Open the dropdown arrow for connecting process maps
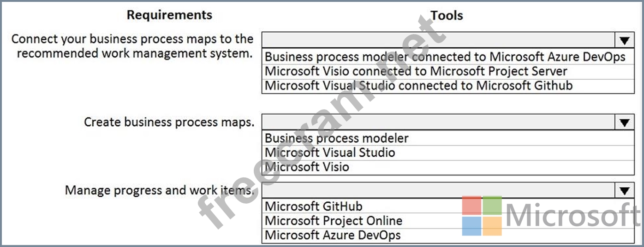Screen dimensions: 644x247 pos(624,41)
